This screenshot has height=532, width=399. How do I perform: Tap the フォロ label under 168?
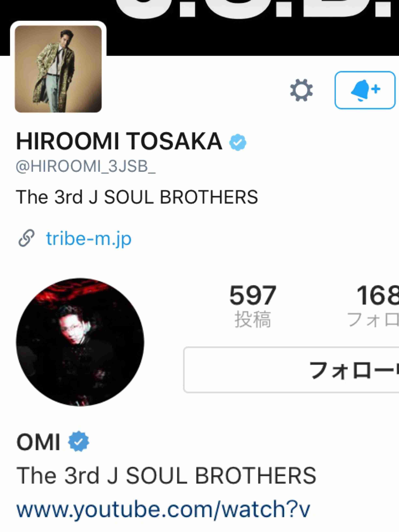pyautogui.click(x=373, y=319)
